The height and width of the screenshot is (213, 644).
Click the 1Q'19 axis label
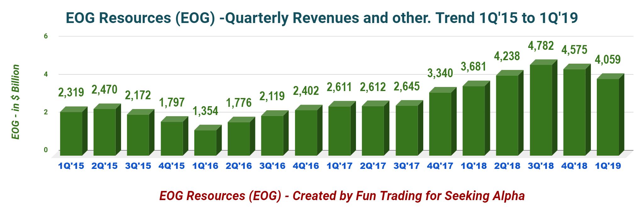[x=608, y=166]
